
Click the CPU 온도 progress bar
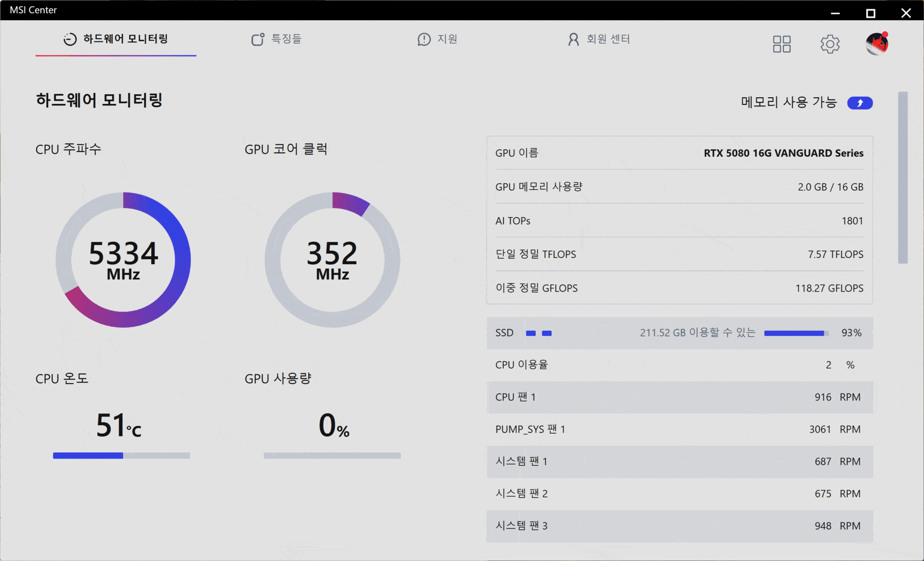tap(121, 455)
